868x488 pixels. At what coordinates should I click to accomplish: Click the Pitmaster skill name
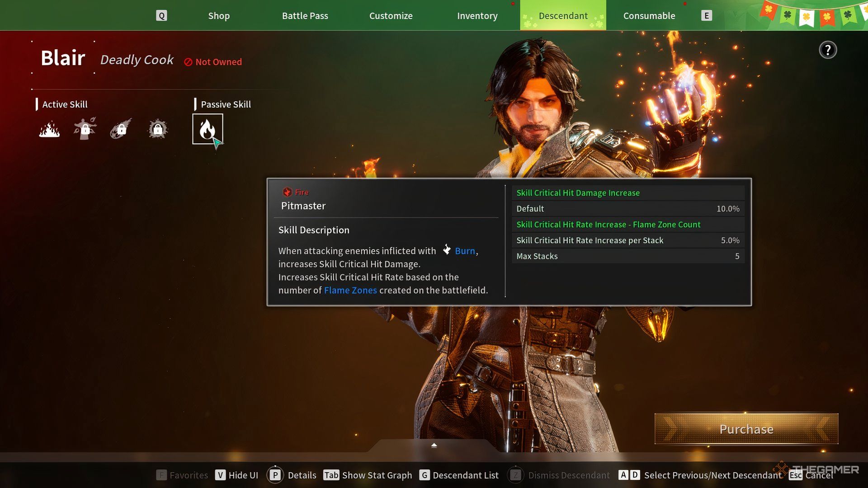303,206
